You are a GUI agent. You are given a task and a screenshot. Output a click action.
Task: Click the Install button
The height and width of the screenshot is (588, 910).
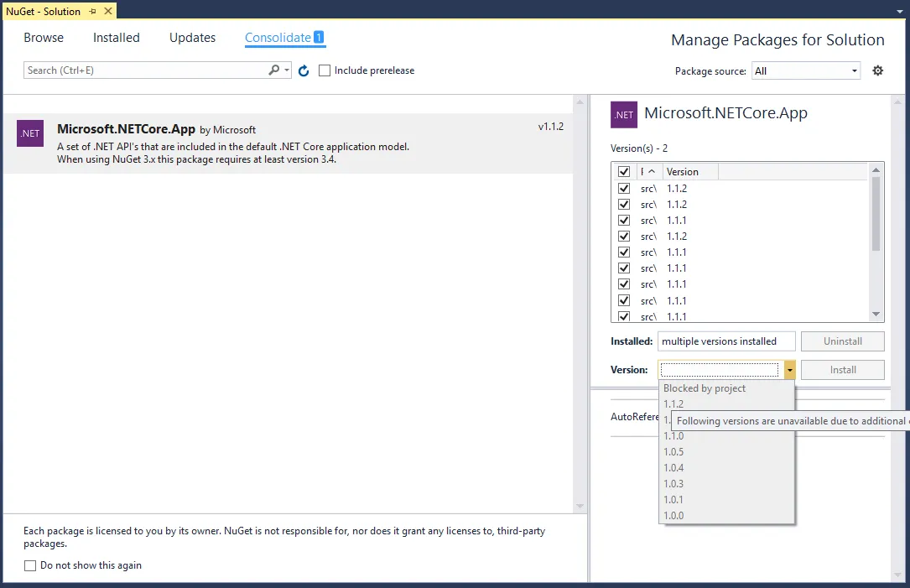843,370
